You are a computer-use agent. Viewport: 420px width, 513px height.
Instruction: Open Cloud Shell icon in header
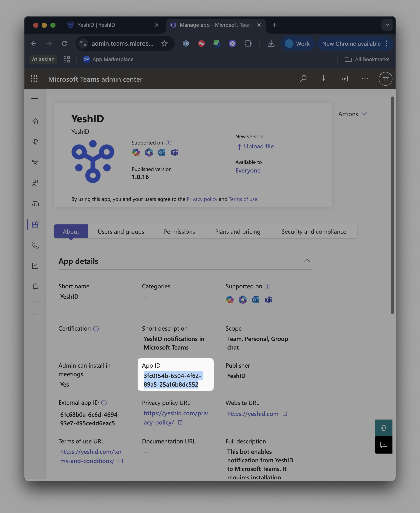(x=344, y=79)
